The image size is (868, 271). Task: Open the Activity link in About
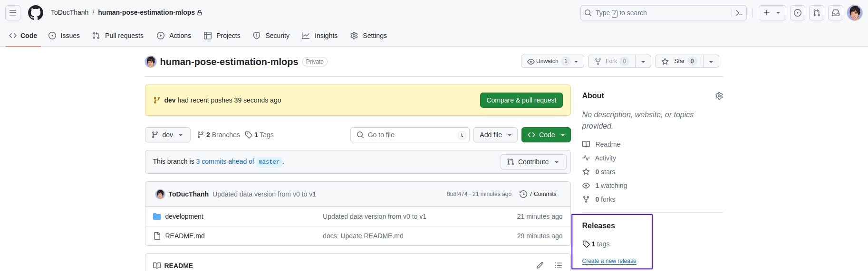click(x=599, y=158)
